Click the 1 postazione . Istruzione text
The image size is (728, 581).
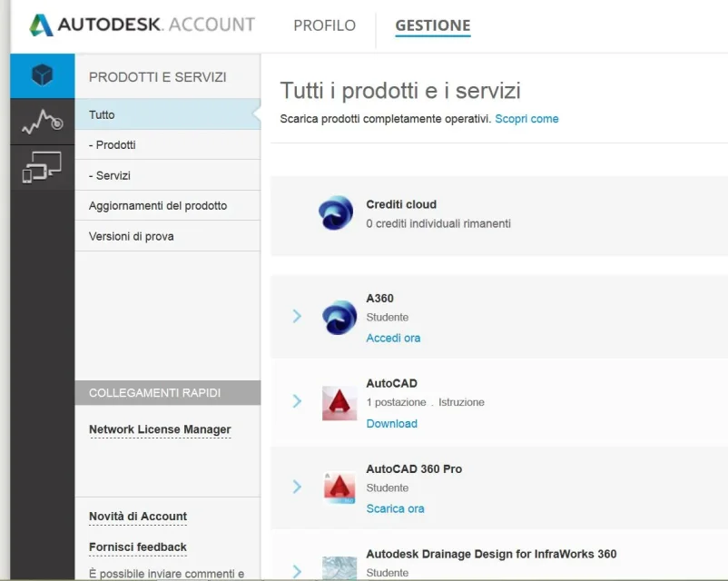426,402
